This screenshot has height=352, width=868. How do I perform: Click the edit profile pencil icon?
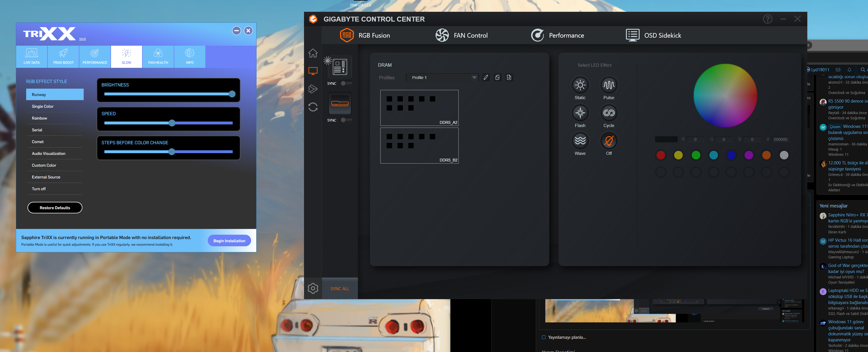pyautogui.click(x=485, y=78)
